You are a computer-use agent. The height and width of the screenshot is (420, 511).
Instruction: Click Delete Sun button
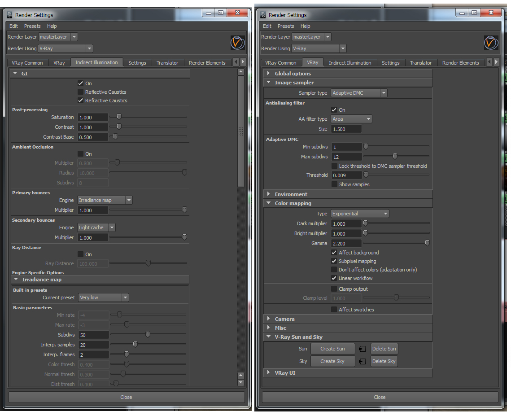384,349
